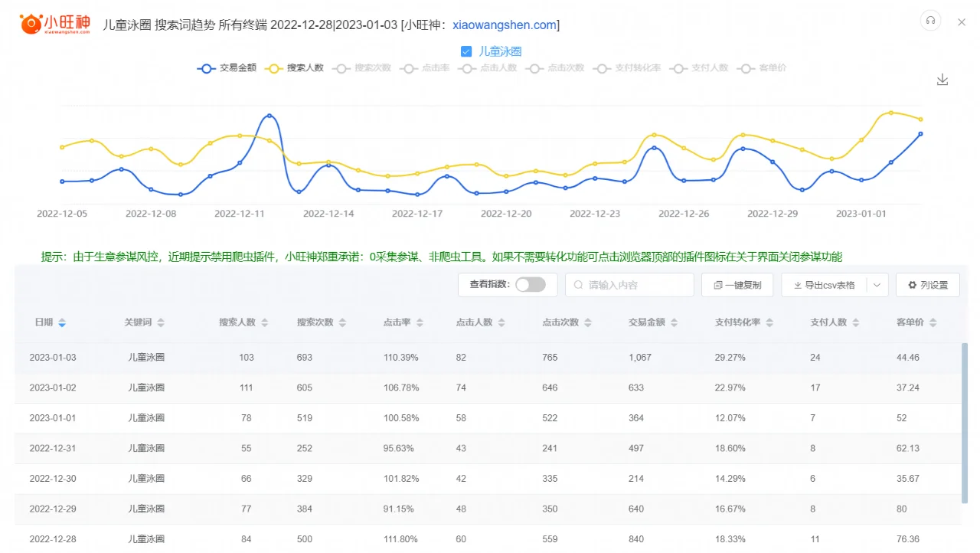The height and width of the screenshot is (553, 980).
Task: Select the 2022-12-29 date cell
Action: [x=53, y=509]
